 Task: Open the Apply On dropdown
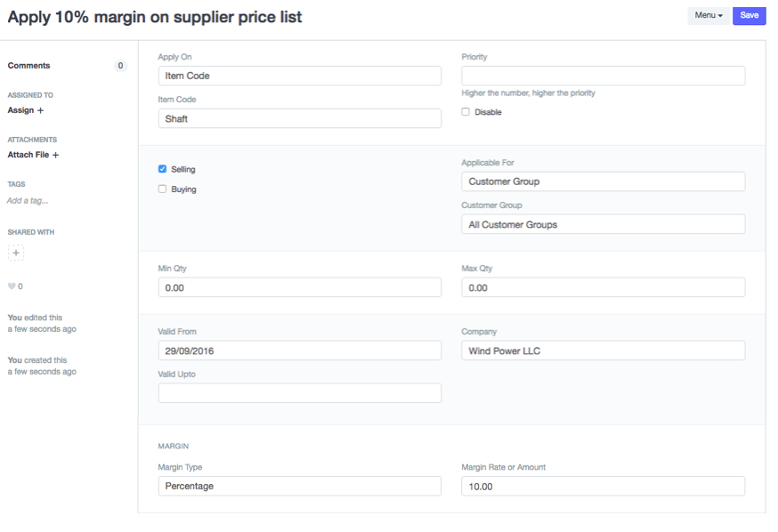(x=299, y=76)
